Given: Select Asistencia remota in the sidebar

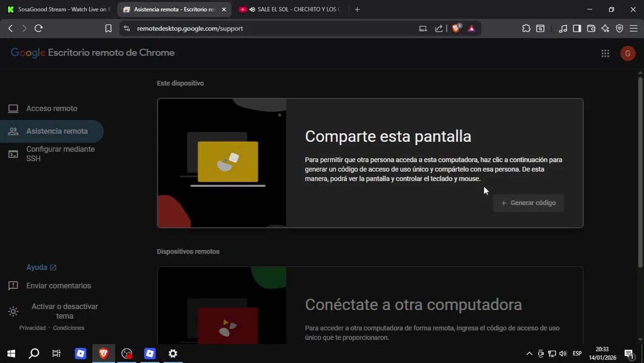Looking at the screenshot, I should pos(51,131).
